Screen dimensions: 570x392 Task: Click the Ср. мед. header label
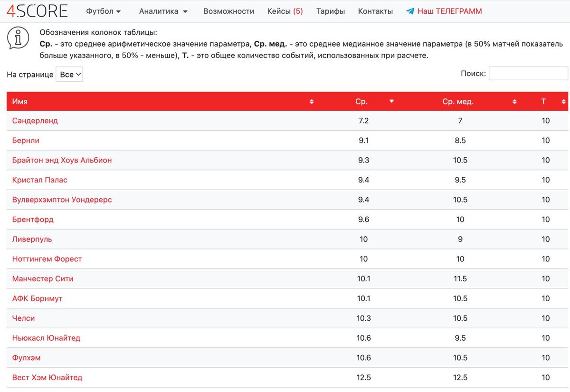pyautogui.click(x=458, y=102)
